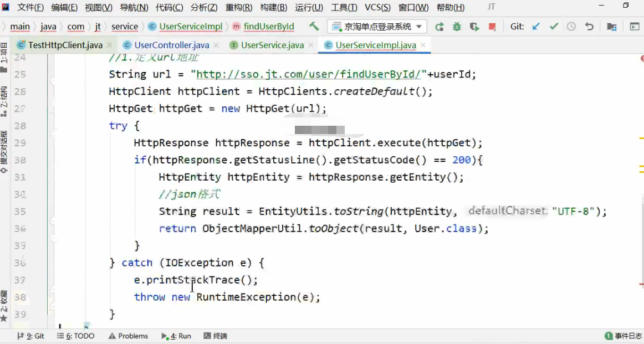Click the java breadcrumb segment
This screenshot has width=644, height=344.
coord(48,27)
